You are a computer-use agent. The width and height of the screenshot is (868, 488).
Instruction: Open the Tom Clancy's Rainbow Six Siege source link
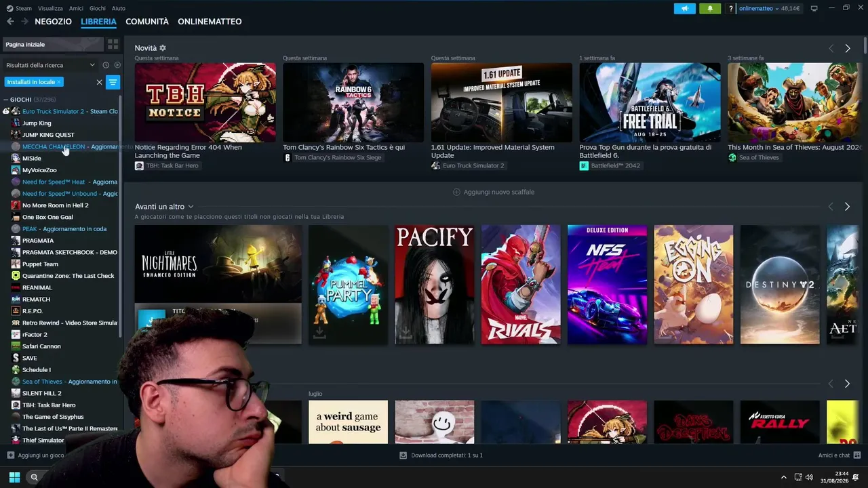tap(338, 158)
